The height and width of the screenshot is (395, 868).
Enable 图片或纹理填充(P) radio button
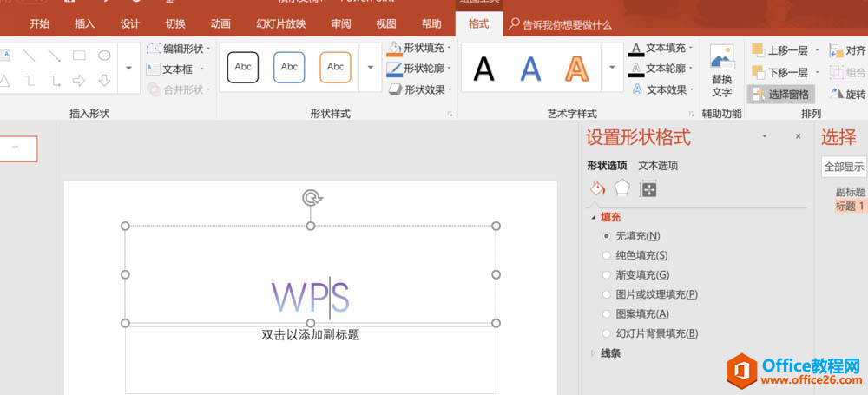pos(606,294)
